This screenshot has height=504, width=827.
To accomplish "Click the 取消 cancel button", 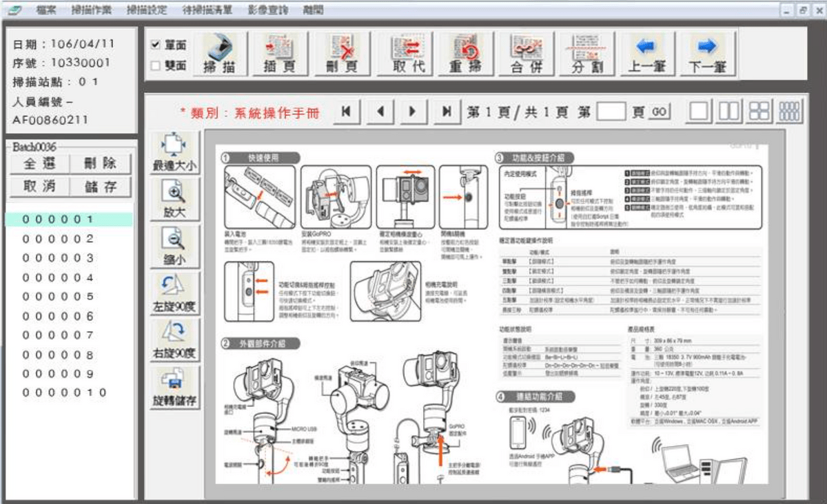I will click(x=39, y=187).
